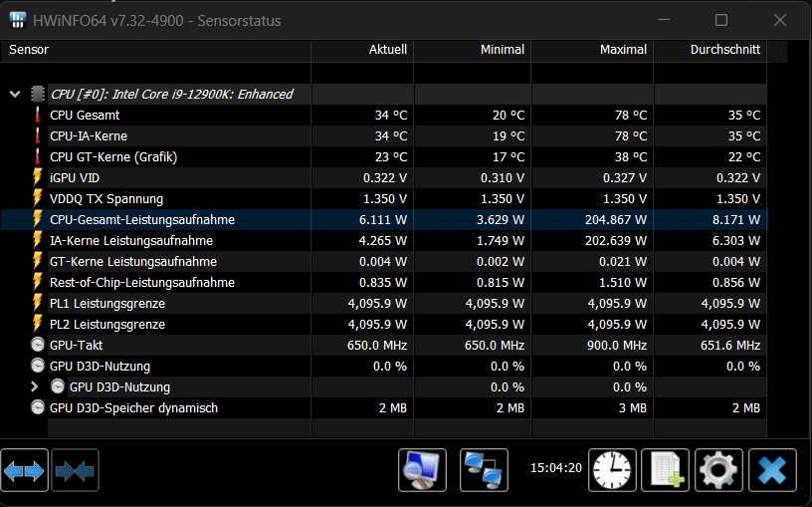Click the 19 °C minimal value
Image resolution: width=812 pixels, height=507 pixels.
tap(508, 136)
